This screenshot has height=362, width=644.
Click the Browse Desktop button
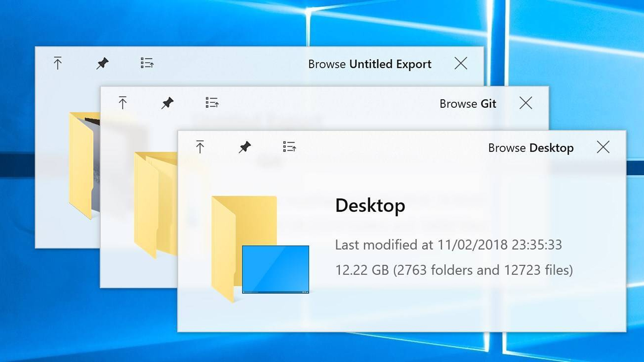pos(530,148)
